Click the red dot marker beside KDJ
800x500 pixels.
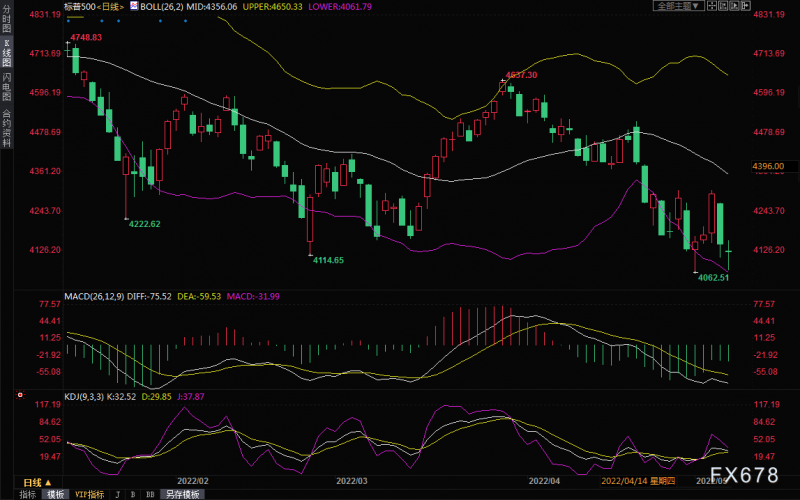tap(20, 395)
